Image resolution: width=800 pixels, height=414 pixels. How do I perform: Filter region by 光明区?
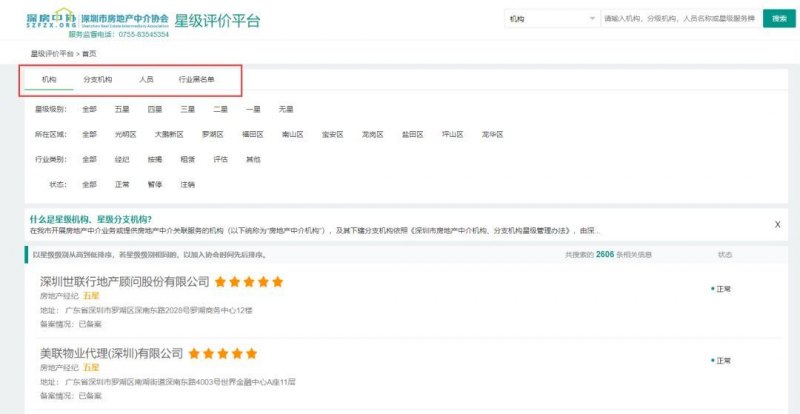click(x=126, y=135)
